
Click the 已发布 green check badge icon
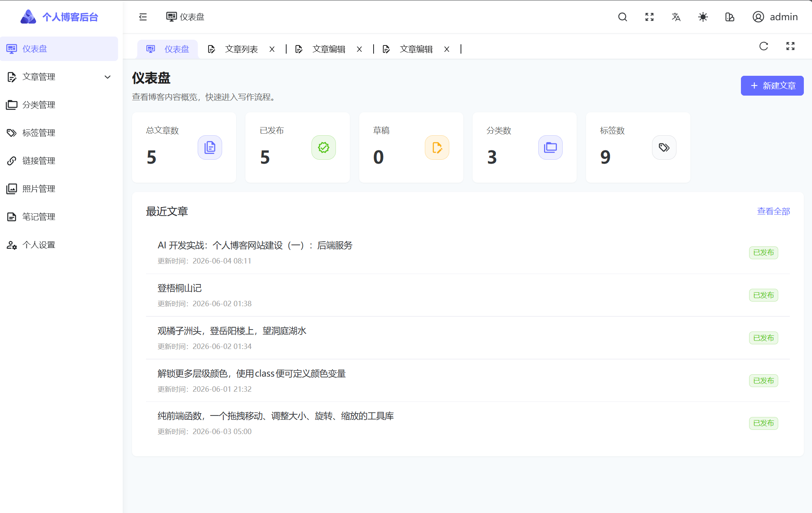[x=323, y=147]
